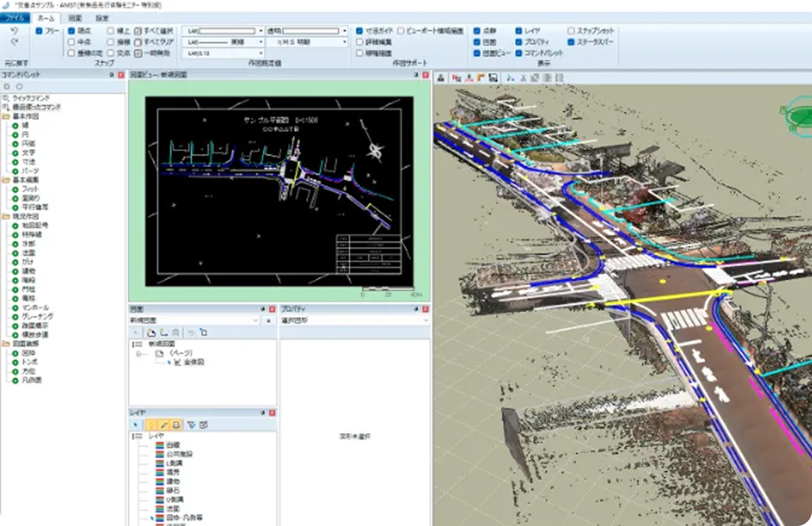Enable the 中点 midpoint snap checkbox

pyautogui.click(x=71, y=42)
